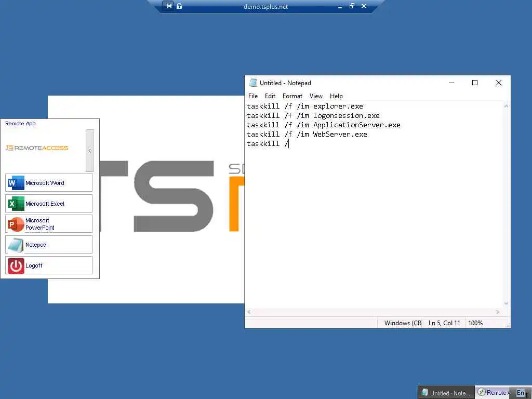The width and height of the screenshot is (532, 399).
Task: Click the orange PowerPoint icon
Action: point(16,224)
